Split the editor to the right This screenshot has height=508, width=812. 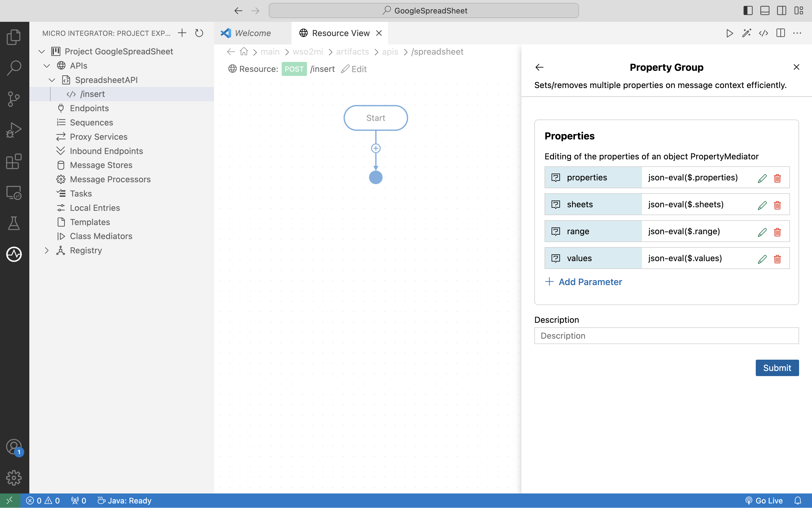point(781,33)
